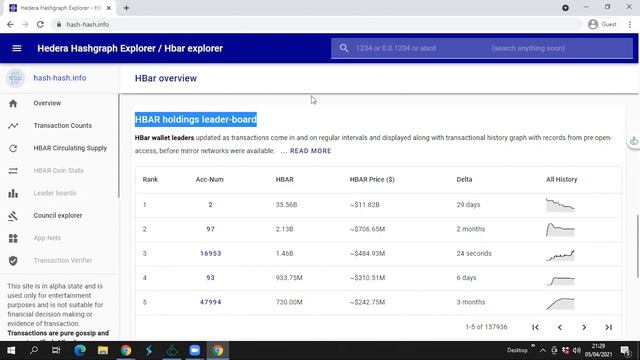Click the page vertical scrollbar
Screen dimensions: 640x360
637,247
